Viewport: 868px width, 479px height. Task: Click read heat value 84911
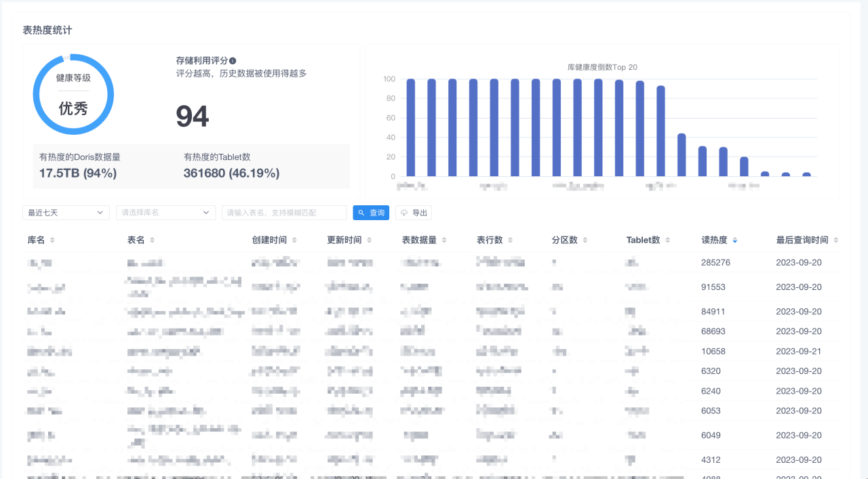[713, 312]
